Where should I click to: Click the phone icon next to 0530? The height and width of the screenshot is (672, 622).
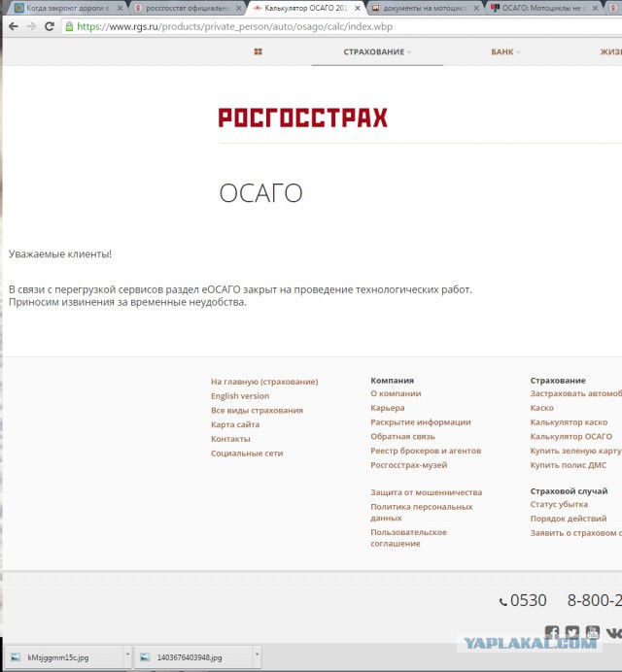click(502, 602)
